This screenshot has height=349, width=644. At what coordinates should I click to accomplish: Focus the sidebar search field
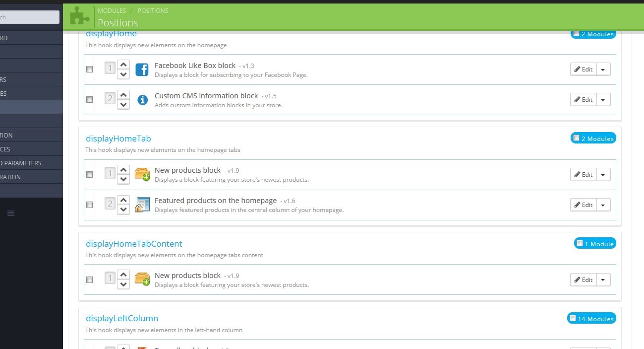[x=29, y=17]
